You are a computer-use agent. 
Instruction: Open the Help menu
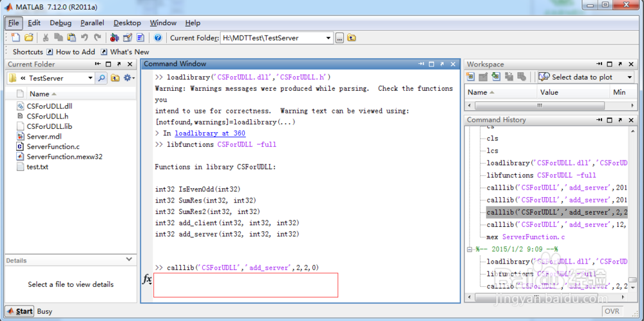click(193, 23)
